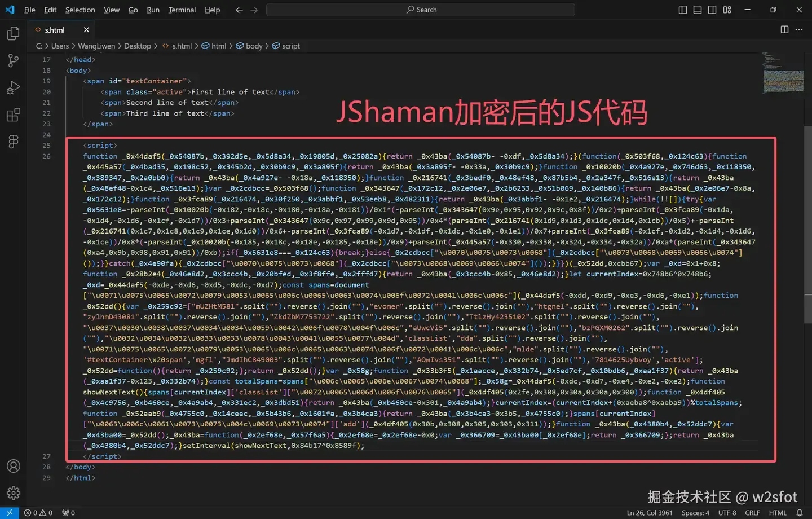The width and height of the screenshot is (812, 519).
Task: Click the closing </html> tag
Action: pos(81,478)
